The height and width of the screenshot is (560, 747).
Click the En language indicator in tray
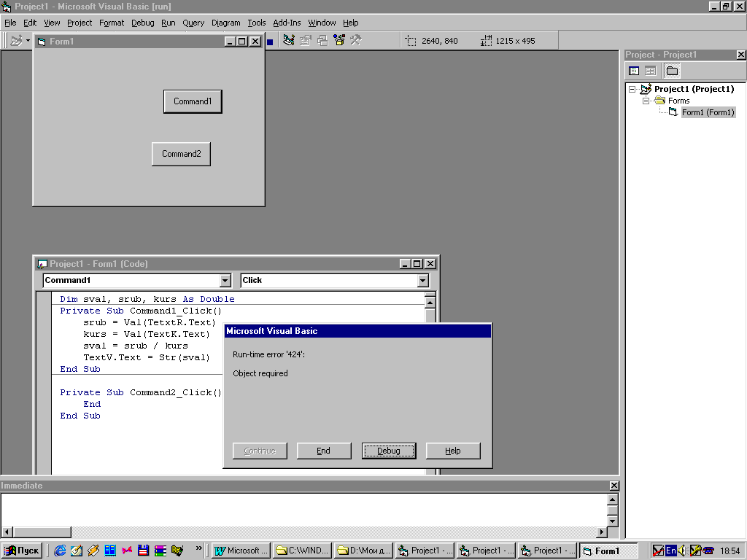(671, 551)
